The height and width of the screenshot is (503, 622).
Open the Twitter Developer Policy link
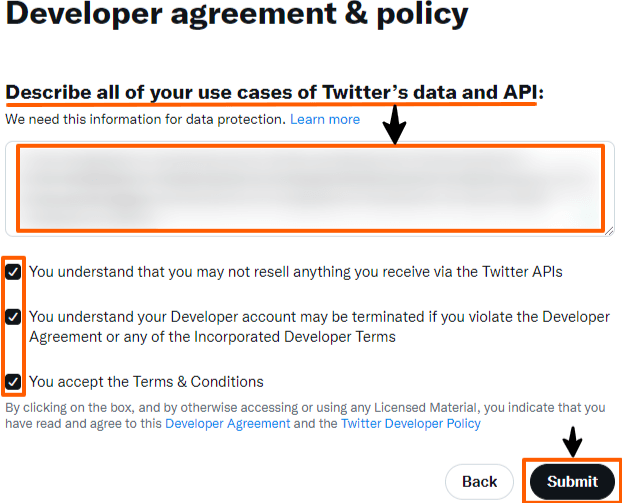pyautogui.click(x=411, y=424)
